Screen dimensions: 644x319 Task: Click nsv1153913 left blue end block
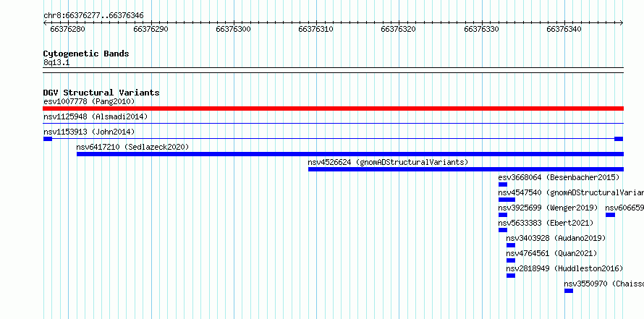click(x=48, y=139)
